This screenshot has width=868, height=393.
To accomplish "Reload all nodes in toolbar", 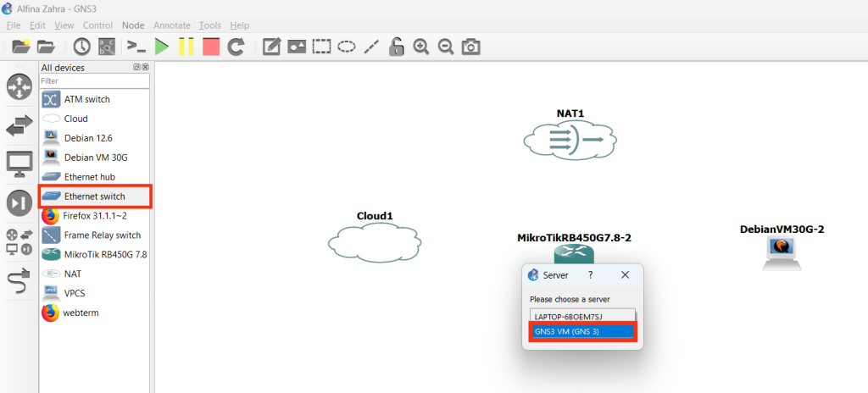I will [236, 47].
